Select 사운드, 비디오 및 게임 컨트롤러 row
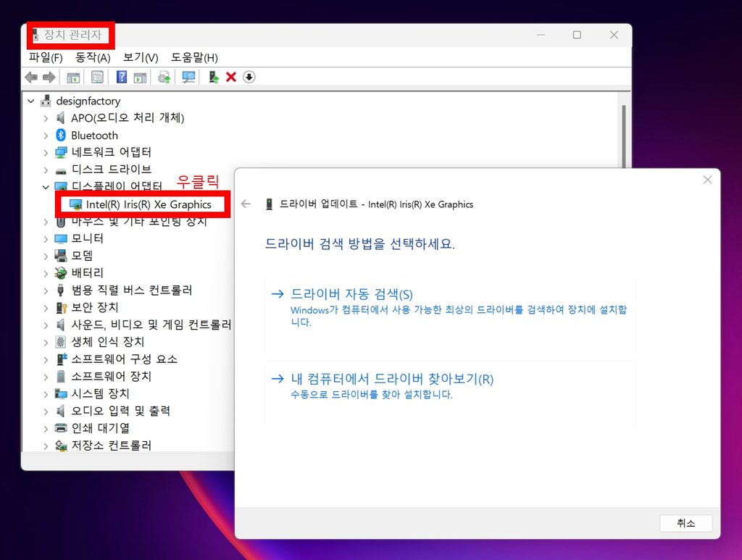The width and height of the screenshot is (742, 560). pos(151,325)
